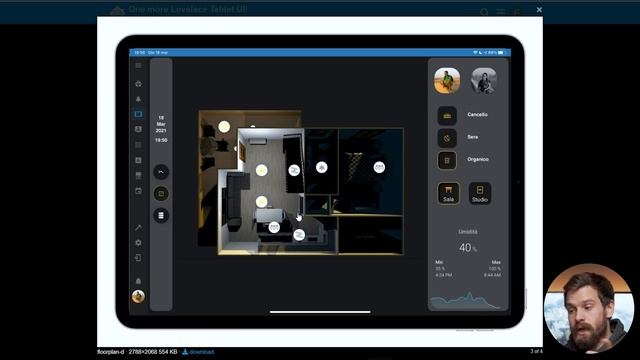Open the gear settings icon in sidebar
The width and height of the screenshot is (640, 360).
click(x=138, y=243)
